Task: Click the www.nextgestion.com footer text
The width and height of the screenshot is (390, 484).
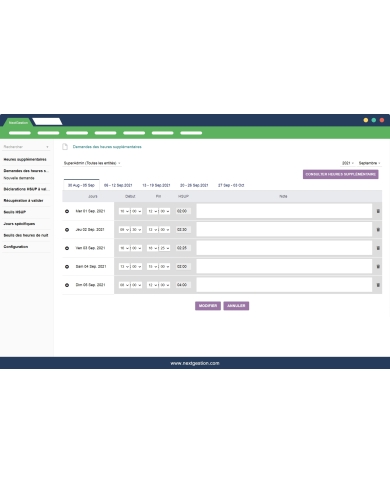Action: tap(195, 363)
